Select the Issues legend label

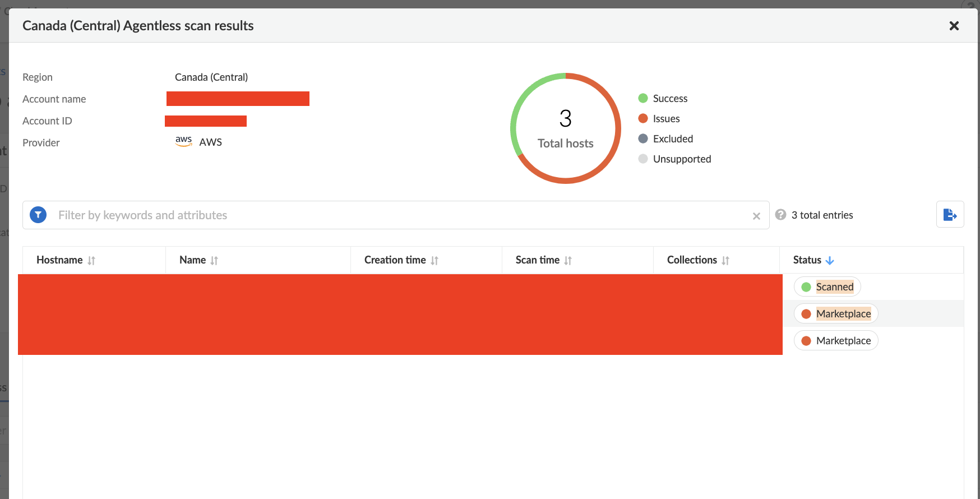point(666,119)
